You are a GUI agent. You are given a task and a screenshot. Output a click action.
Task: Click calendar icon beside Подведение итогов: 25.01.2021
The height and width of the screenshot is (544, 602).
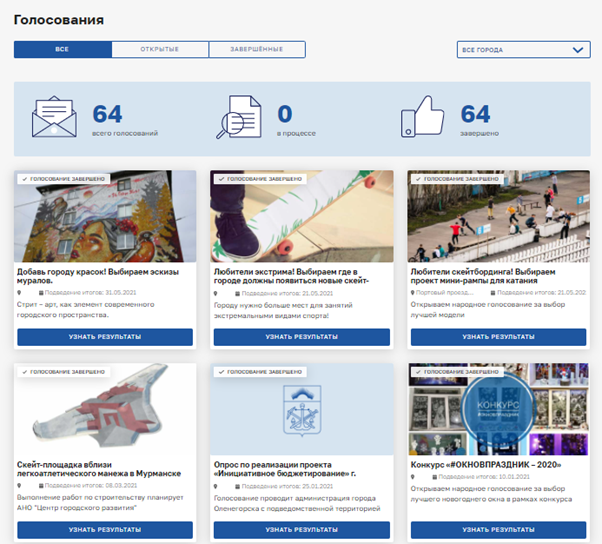238,486
